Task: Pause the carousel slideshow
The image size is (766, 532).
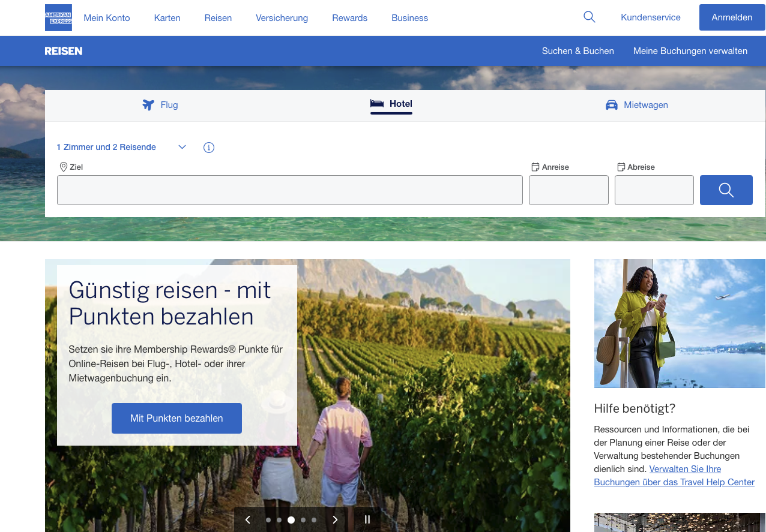Action: point(367,520)
